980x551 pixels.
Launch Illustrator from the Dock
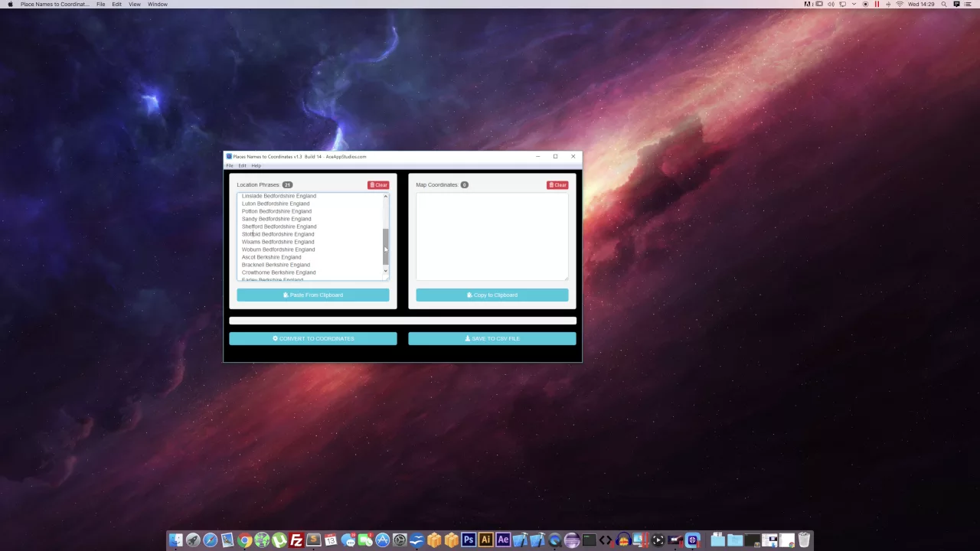click(485, 540)
